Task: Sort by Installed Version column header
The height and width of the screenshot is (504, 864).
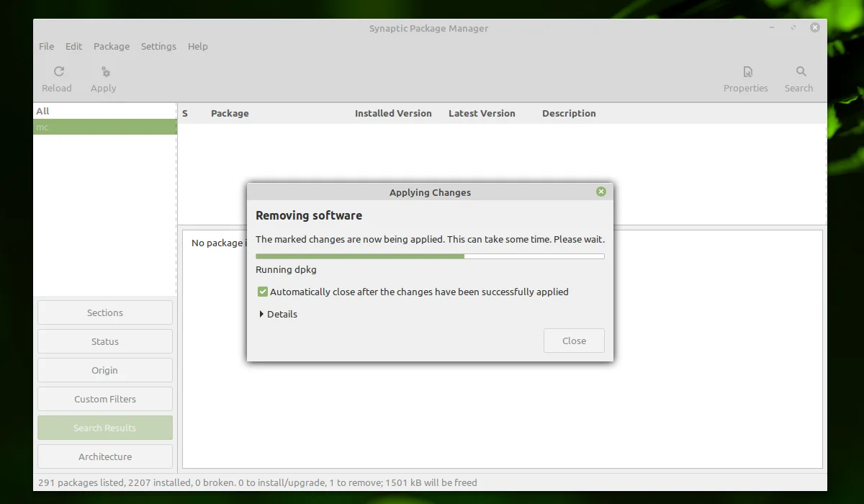Action: tap(393, 113)
